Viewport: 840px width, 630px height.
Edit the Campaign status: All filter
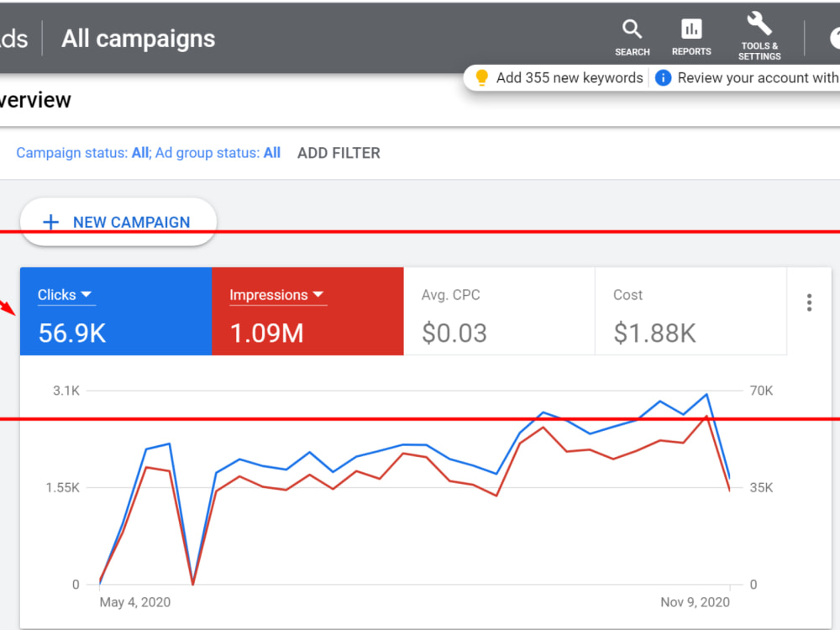(x=83, y=153)
